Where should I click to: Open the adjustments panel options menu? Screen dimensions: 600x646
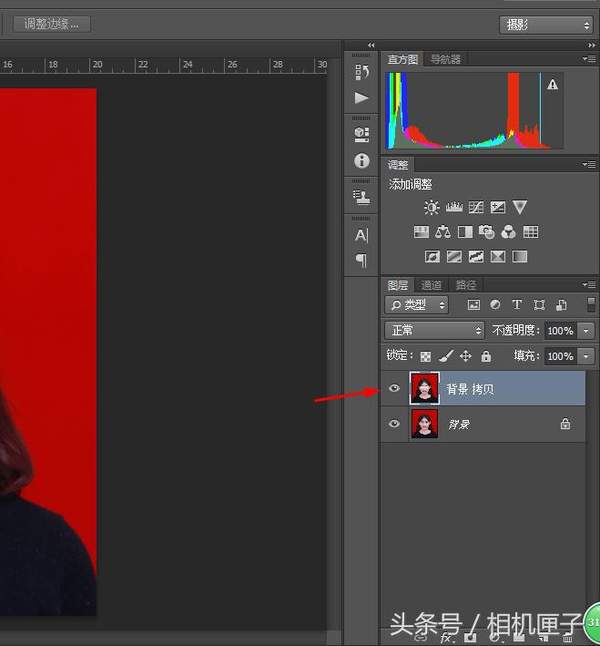589,164
